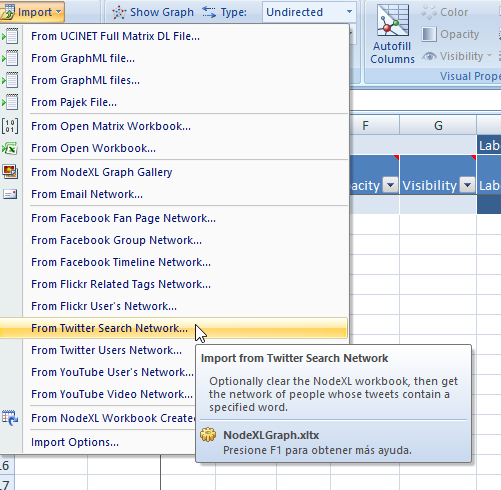This screenshot has width=501, height=490.
Task: Open the Visibility eye dropdown
Action: (457, 56)
